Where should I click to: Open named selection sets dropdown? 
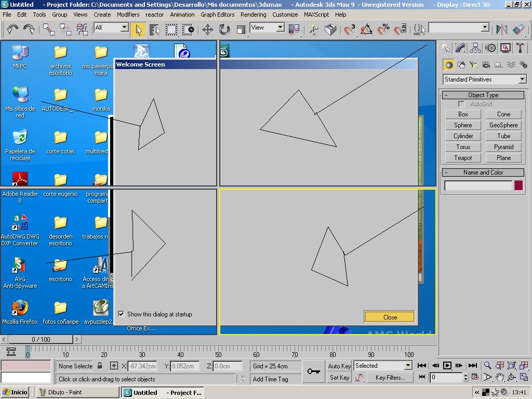[x=485, y=28]
